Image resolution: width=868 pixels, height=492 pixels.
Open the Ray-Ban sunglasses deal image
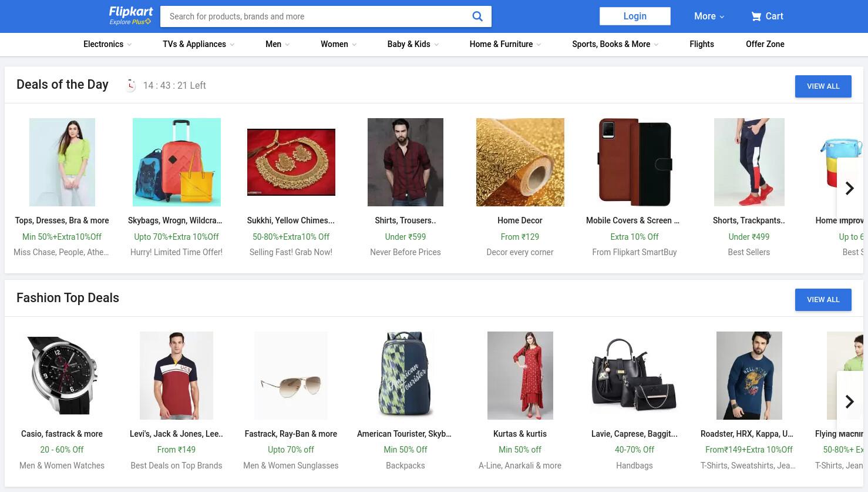[x=291, y=376]
